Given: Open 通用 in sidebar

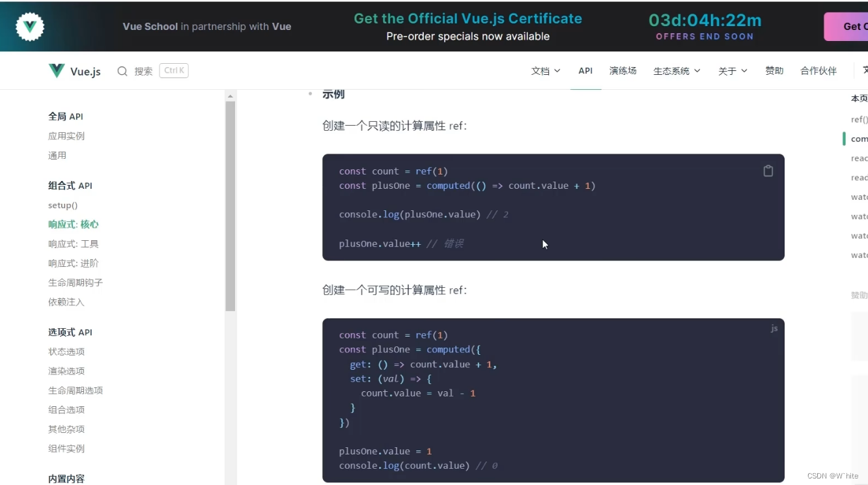Looking at the screenshot, I should click(57, 156).
